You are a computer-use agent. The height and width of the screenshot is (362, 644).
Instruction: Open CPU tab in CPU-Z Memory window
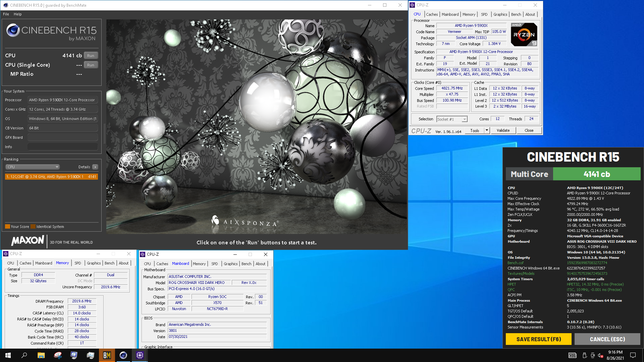(x=11, y=263)
